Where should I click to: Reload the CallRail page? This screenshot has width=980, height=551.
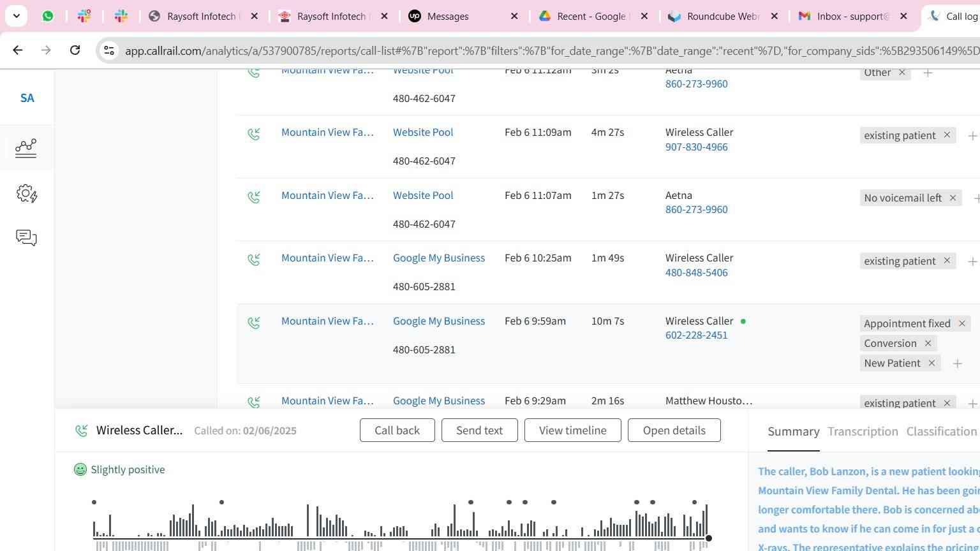(75, 50)
